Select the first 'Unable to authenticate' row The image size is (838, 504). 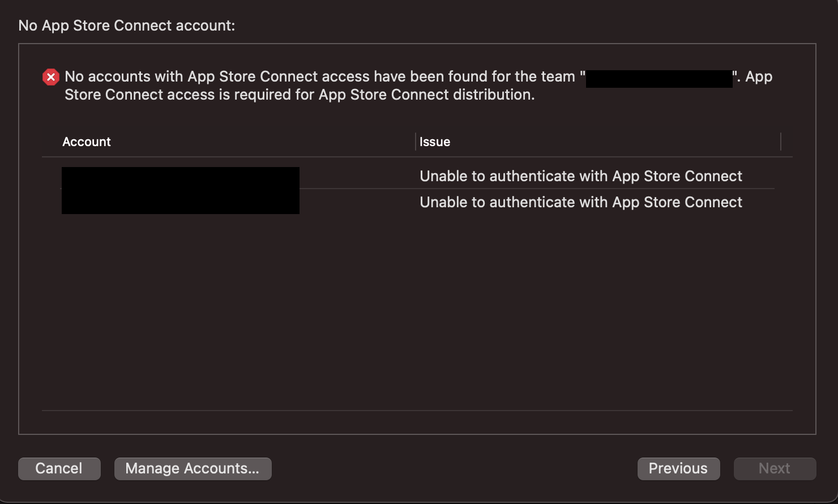click(x=581, y=176)
